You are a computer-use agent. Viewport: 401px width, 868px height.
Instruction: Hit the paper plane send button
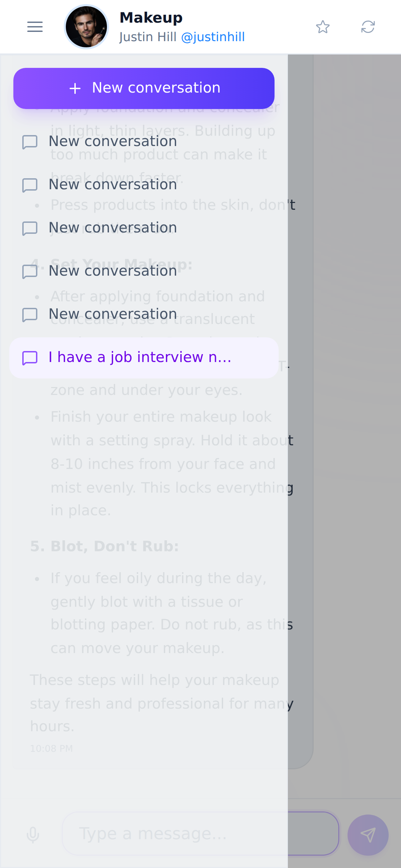point(368,835)
